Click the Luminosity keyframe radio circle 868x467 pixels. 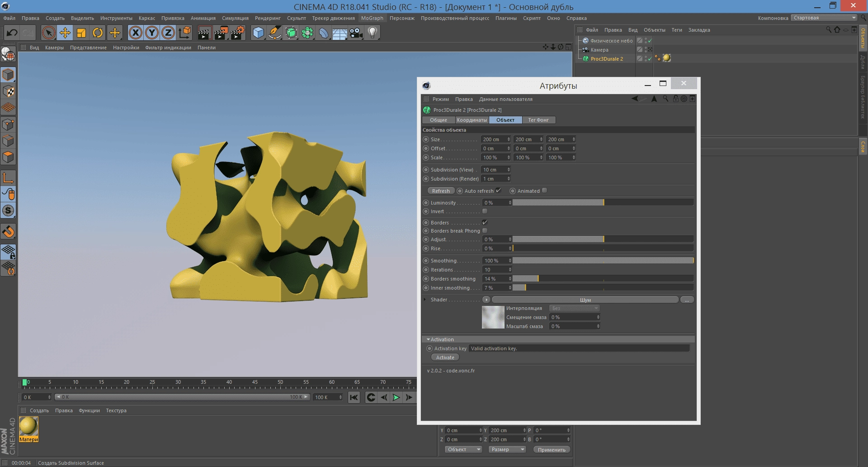(x=426, y=203)
